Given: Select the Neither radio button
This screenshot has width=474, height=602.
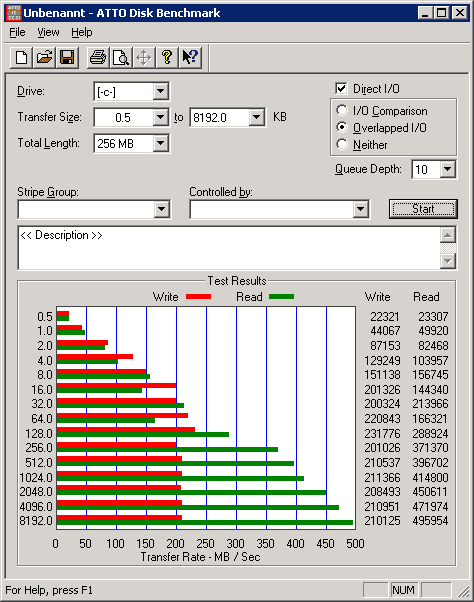Looking at the screenshot, I should click(342, 144).
